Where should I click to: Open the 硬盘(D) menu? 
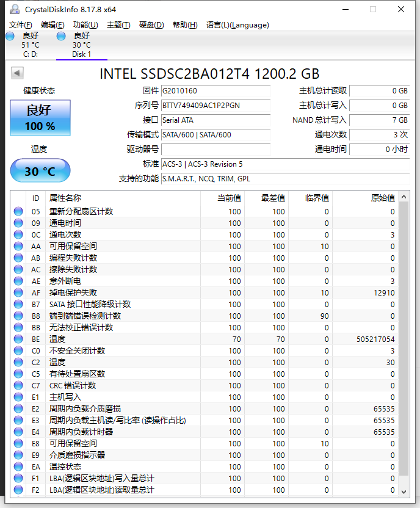(151, 25)
